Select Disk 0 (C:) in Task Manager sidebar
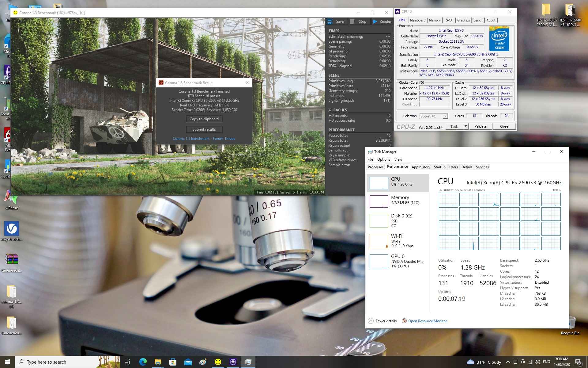This screenshot has height=368, width=588. click(x=398, y=220)
